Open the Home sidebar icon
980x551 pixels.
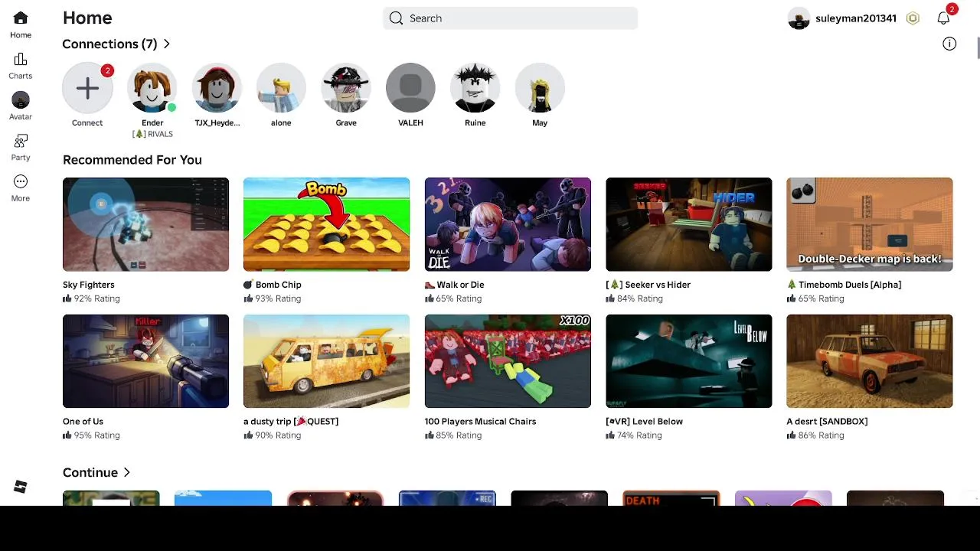[x=21, y=18]
